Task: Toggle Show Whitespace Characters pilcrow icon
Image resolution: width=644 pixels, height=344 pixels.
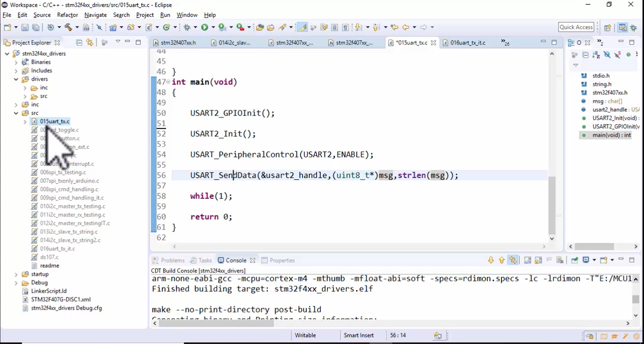Action: click(x=345, y=27)
